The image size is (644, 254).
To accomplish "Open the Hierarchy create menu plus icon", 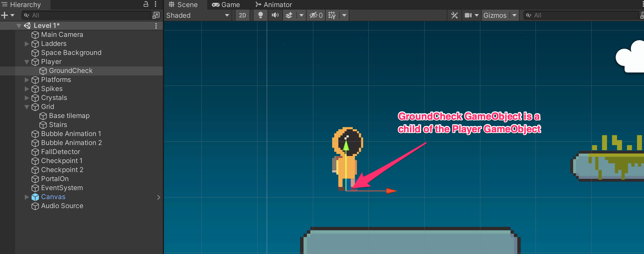I will pos(4,15).
